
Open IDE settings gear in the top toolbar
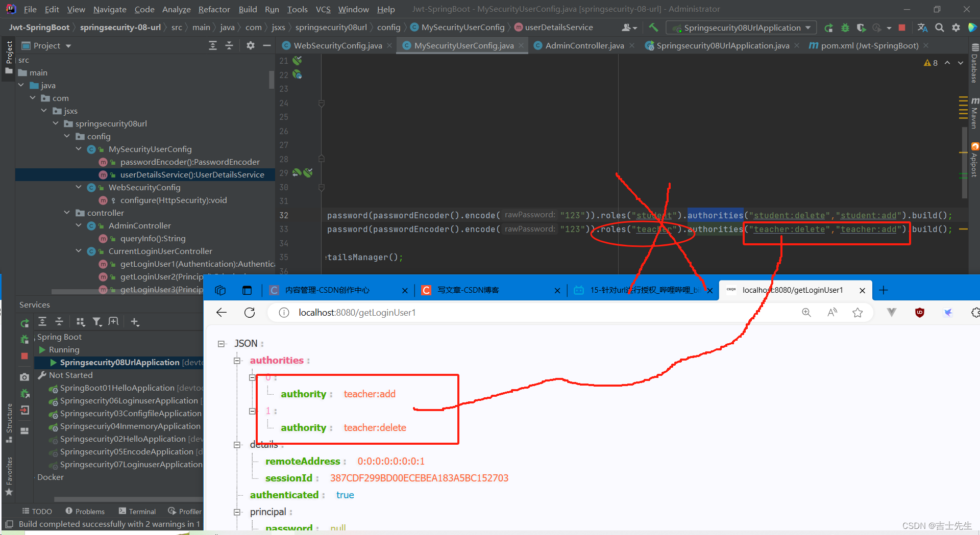956,28
